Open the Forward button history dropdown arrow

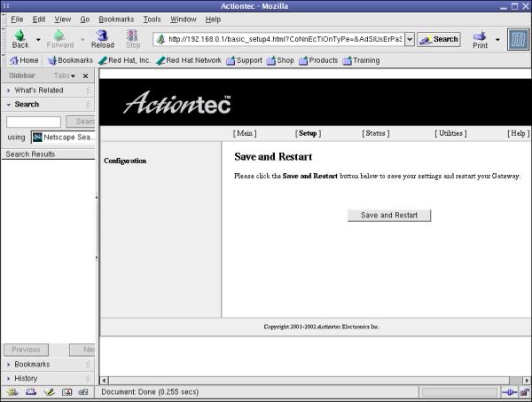pos(82,40)
